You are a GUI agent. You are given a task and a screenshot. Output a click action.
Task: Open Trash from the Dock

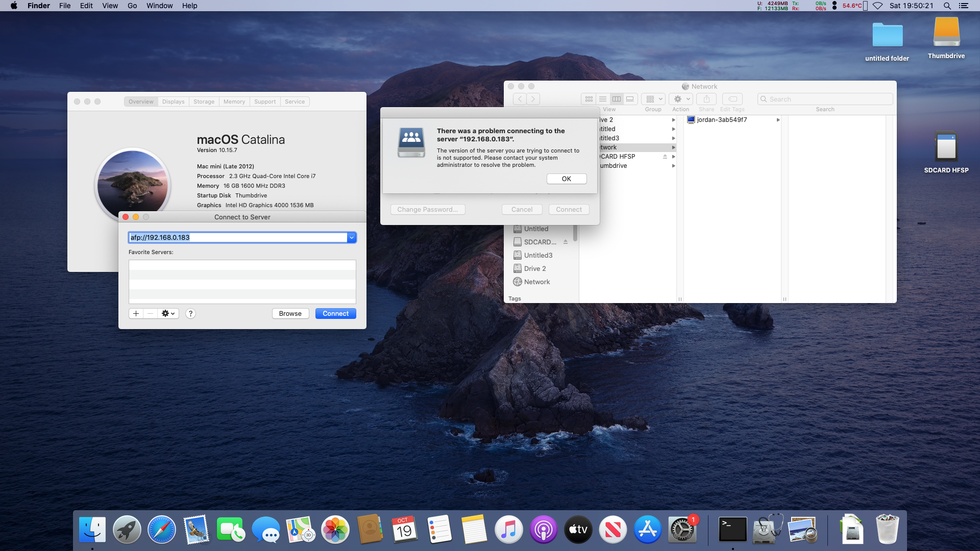pyautogui.click(x=887, y=530)
